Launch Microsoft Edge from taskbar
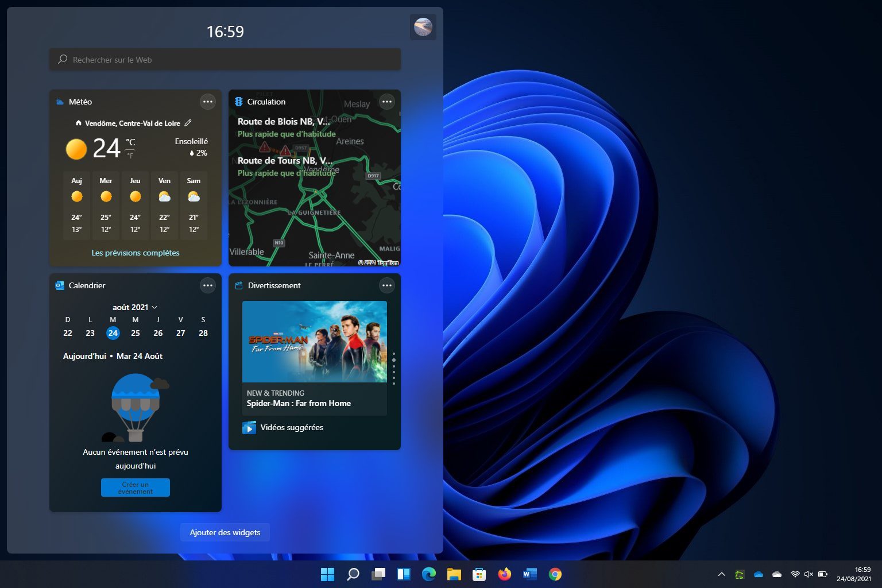 coord(428,574)
